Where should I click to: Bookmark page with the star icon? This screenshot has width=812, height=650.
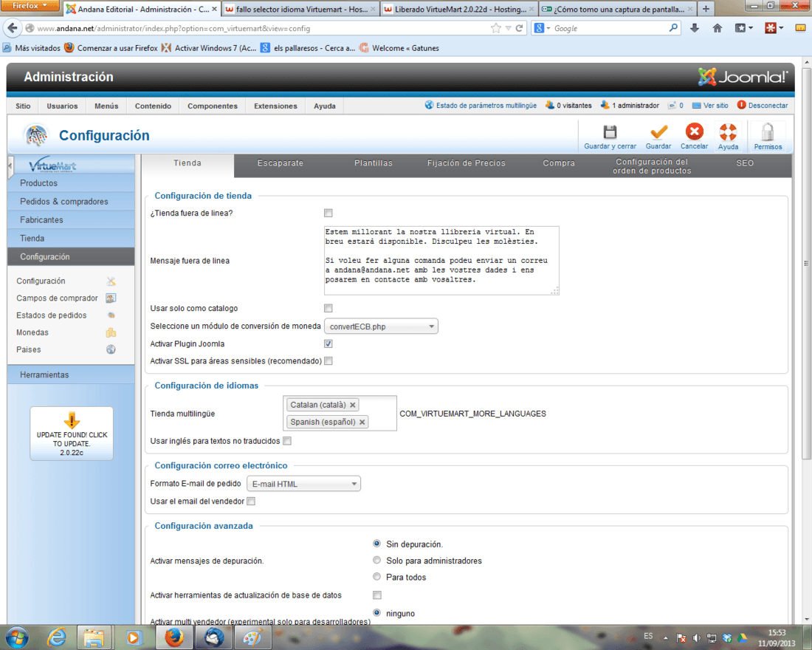[x=496, y=28]
